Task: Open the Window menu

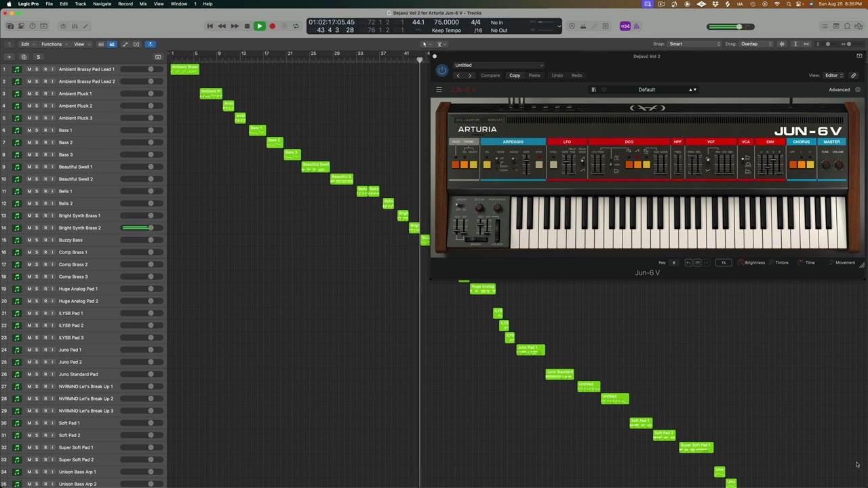Action: tap(179, 3)
